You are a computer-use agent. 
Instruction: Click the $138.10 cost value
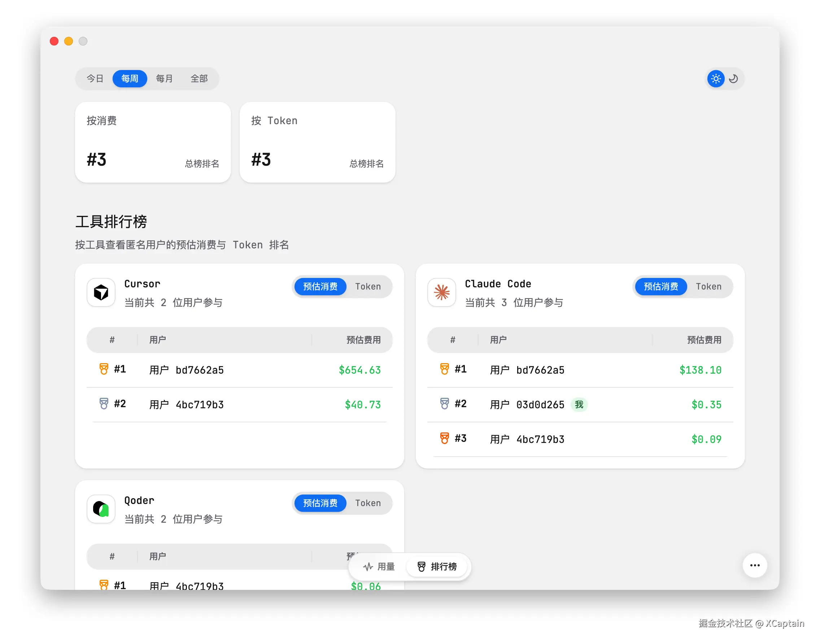701,370
